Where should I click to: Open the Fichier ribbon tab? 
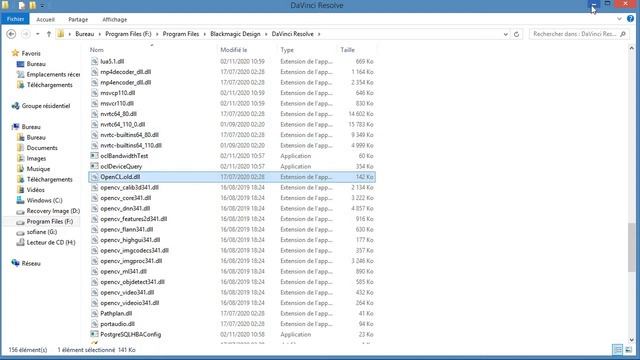click(x=15, y=19)
